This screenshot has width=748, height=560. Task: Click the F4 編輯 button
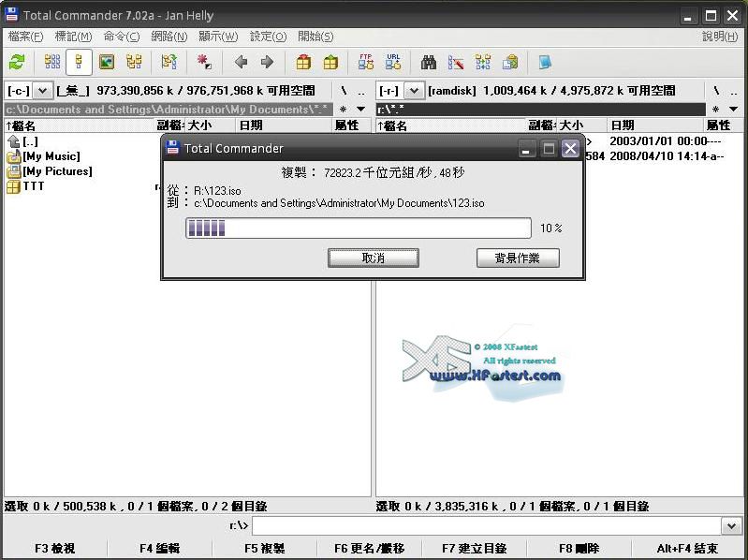[x=160, y=549]
